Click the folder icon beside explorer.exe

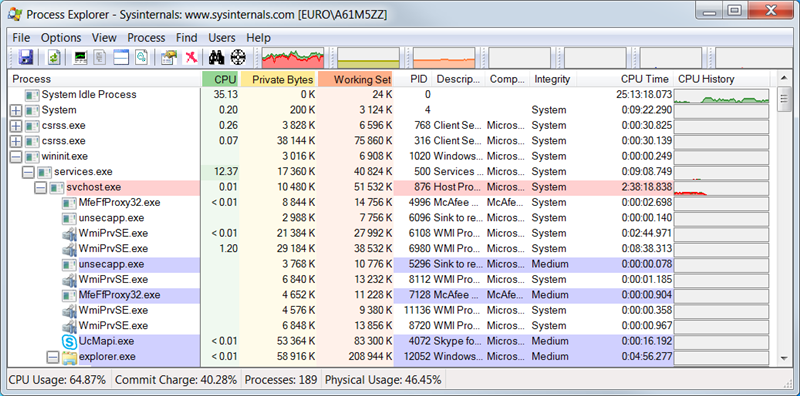(69, 357)
